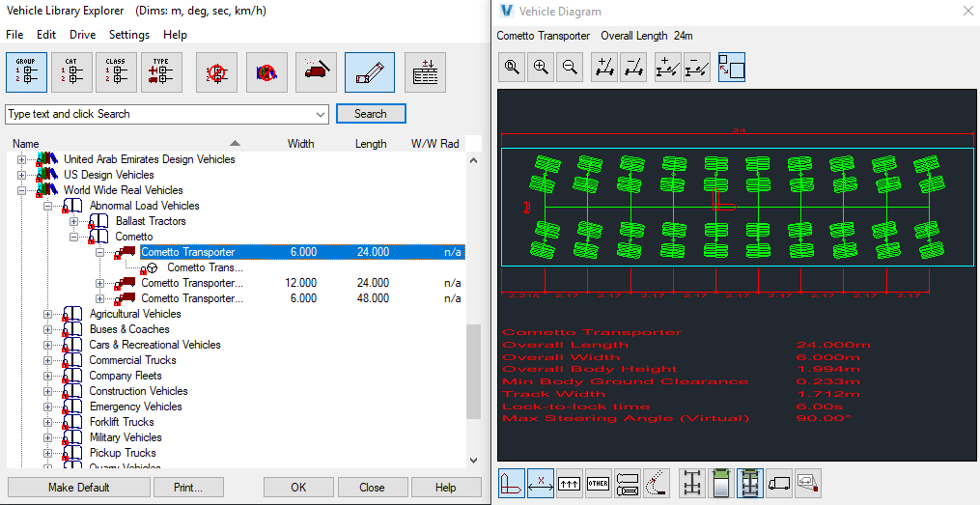Click the zoom extents magnifier icon
The width and height of the screenshot is (980, 505).
[x=512, y=67]
